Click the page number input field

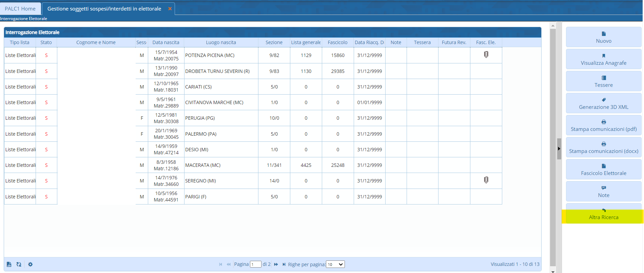[x=255, y=265]
